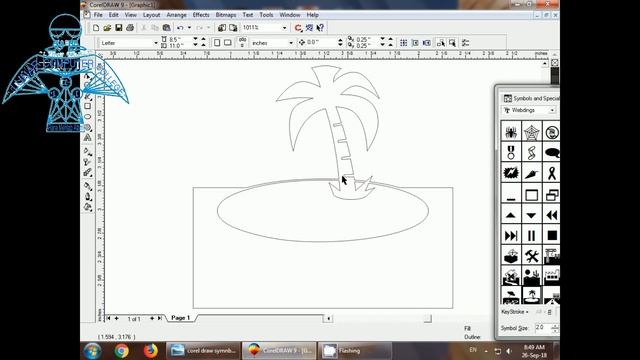Click the Undo arrow icon
The width and height of the screenshot is (640, 360).
tap(180, 28)
